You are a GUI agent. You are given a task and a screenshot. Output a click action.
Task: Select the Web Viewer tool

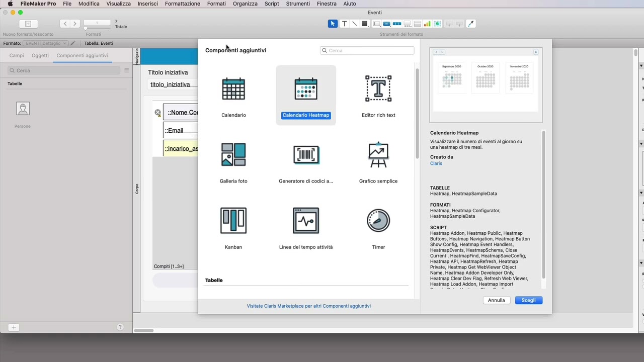437,24
